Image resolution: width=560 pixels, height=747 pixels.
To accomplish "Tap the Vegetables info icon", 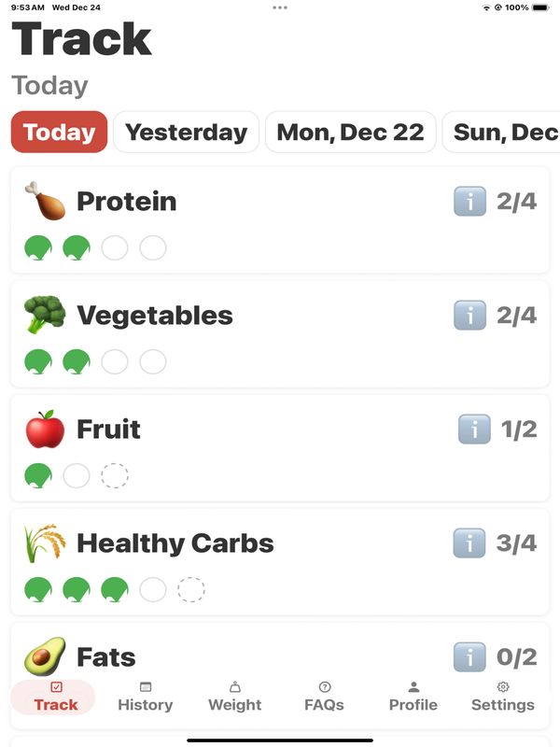I will click(470, 316).
